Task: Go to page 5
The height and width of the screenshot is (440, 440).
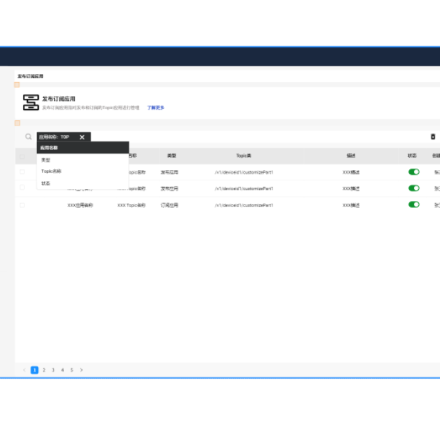Action: pyautogui.click(x=72, y=370)
